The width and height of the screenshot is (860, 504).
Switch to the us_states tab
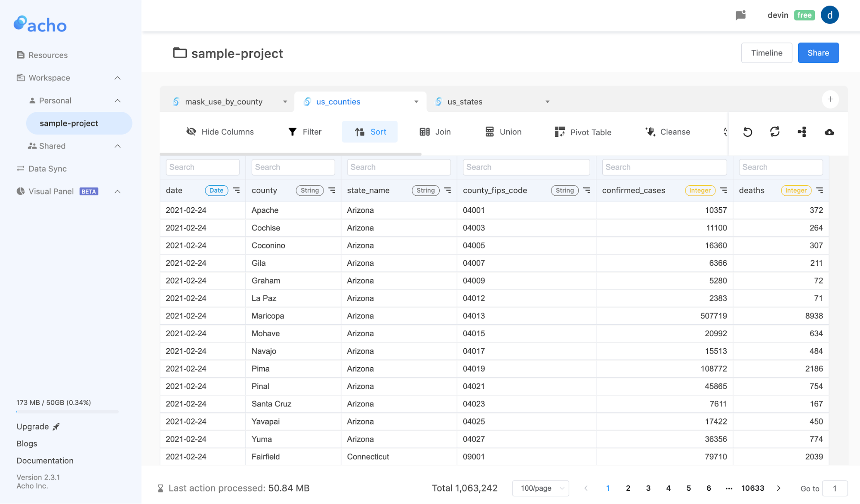point(465,102)
